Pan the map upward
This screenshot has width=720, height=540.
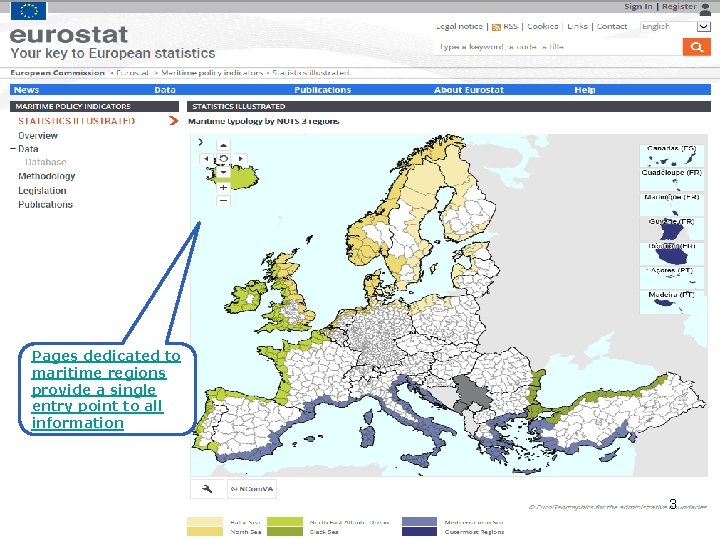point(223,145)
